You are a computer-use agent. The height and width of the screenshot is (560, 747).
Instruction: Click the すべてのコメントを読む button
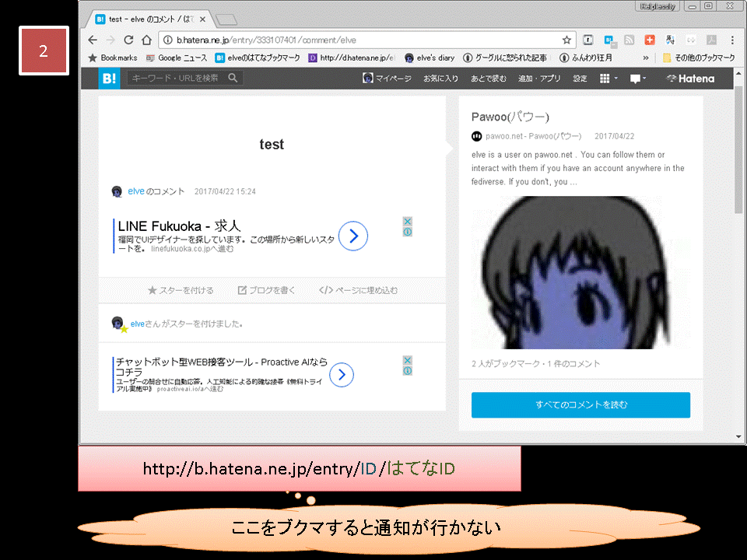pos(580,404)
